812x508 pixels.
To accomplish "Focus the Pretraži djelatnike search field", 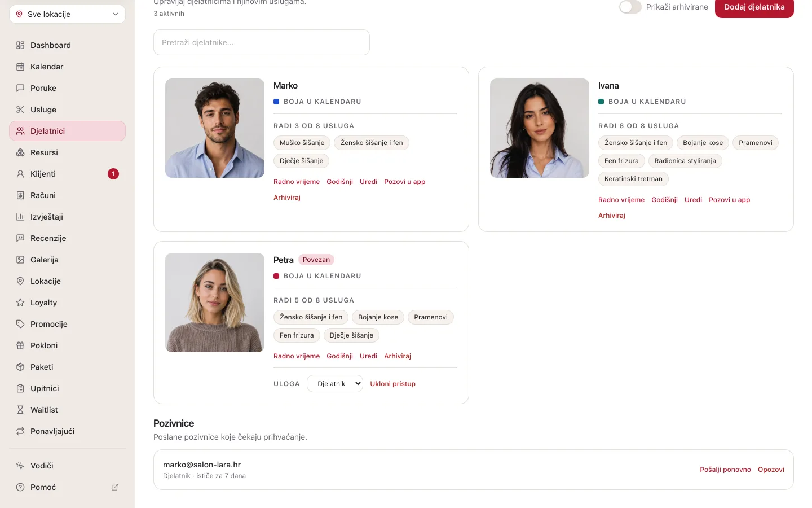I will click(x=262, y=42).
